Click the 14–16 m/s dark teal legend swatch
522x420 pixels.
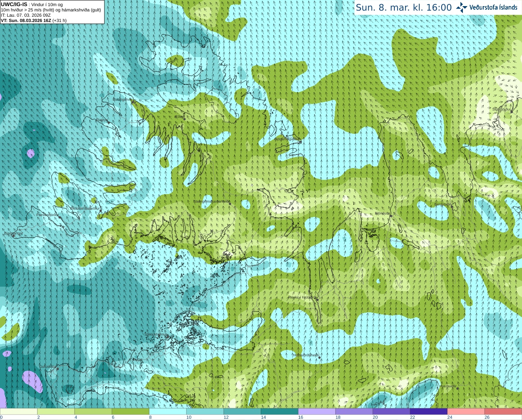pos(280,411)
